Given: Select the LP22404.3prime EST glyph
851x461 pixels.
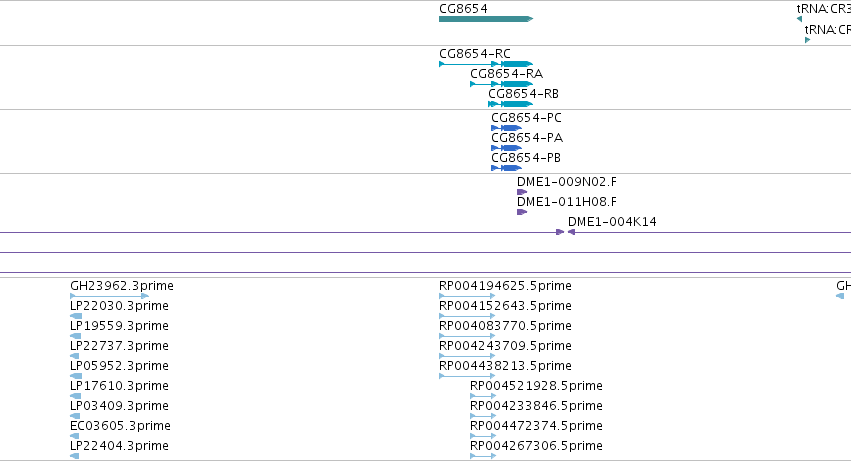Looking at the screenshot, I should [75, 456].
